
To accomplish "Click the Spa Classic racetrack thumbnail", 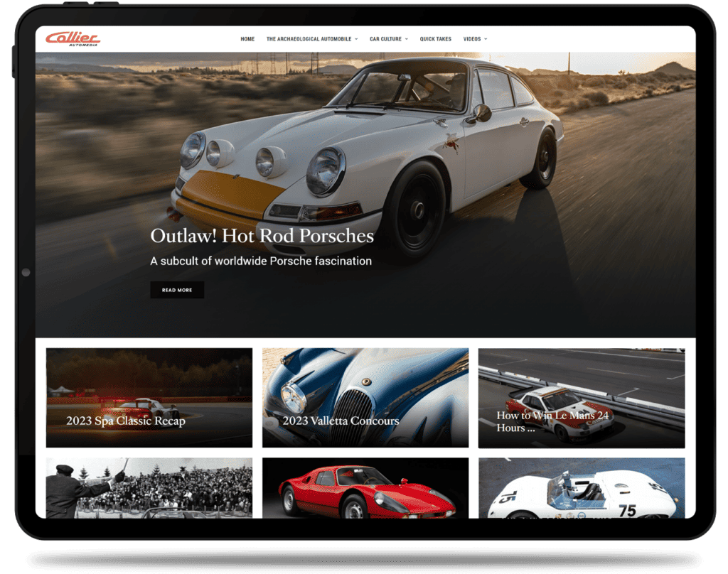I will coord(147,384).
